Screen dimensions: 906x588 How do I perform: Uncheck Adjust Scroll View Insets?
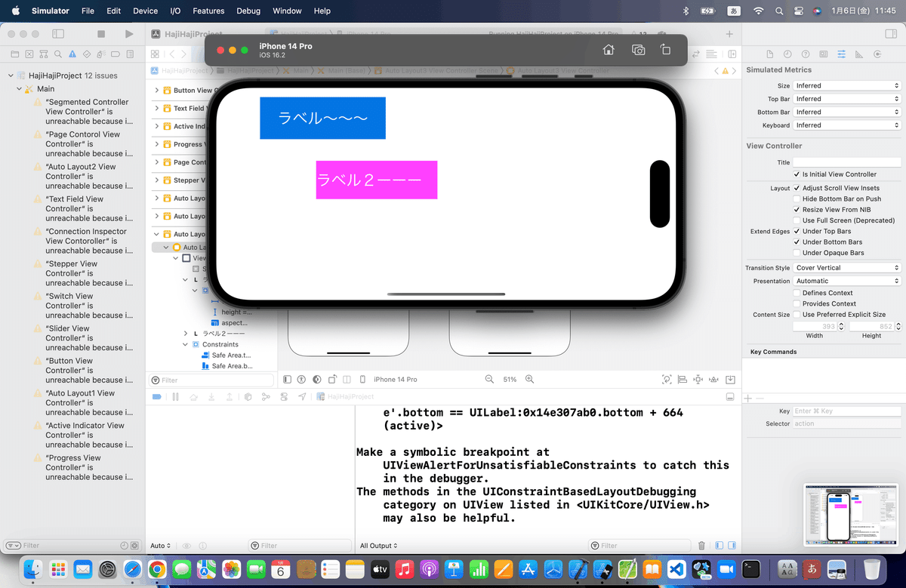797,188
